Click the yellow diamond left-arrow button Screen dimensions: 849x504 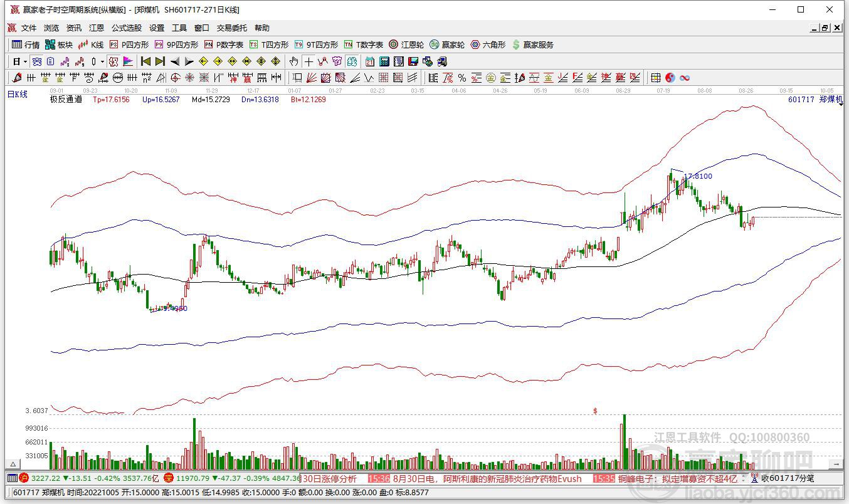pos(203,61)
